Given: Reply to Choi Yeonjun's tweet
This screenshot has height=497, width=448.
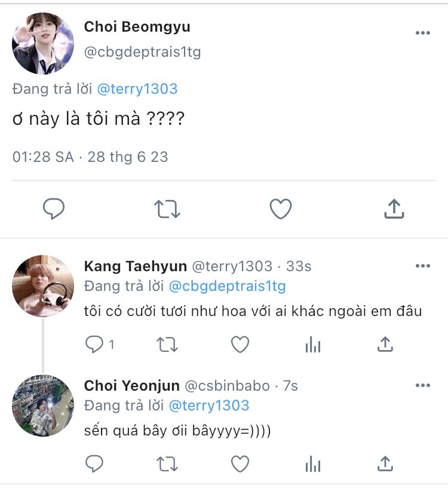Looking at the screenshot, I should pyautogui.click(x=95, y=464).
